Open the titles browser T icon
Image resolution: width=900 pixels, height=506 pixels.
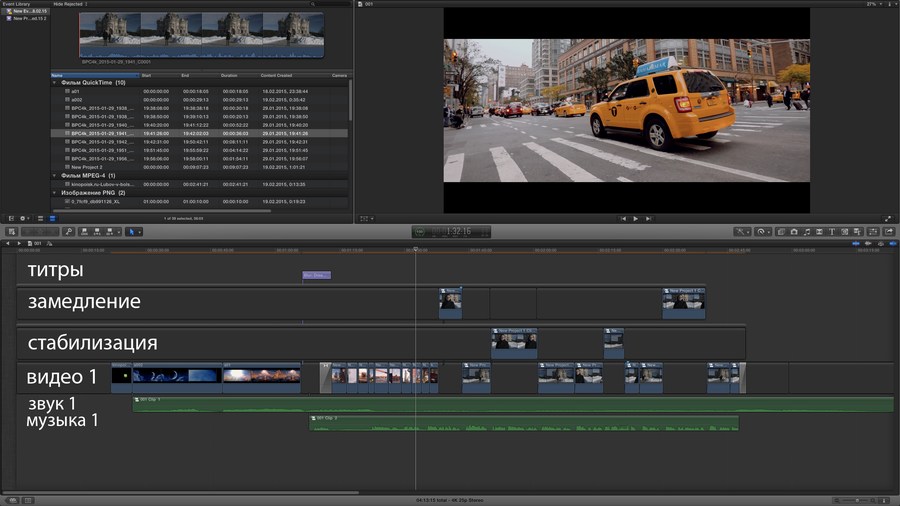[832, 232]
